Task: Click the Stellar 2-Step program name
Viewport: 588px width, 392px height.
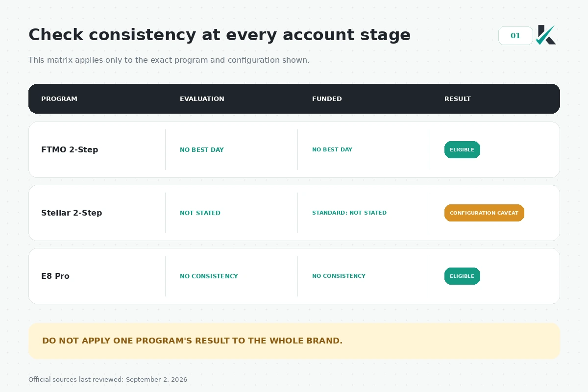Action: point(72,213)
